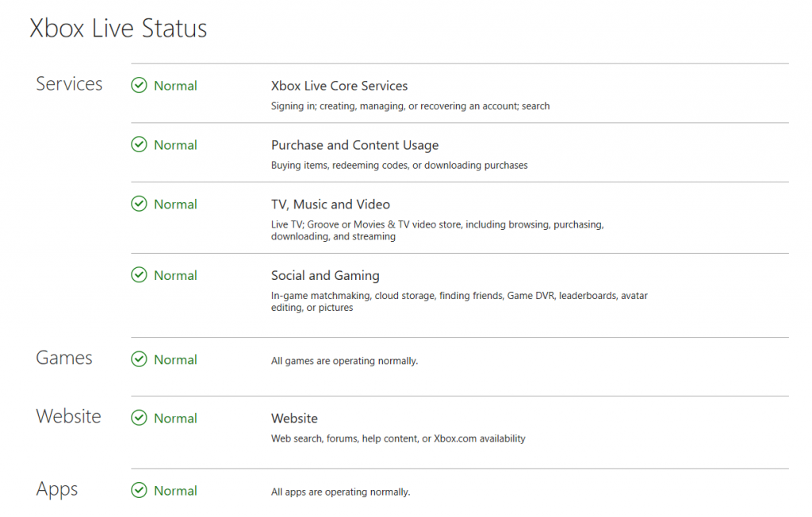This screenshot has width=812, height=517.
Task: Click the Games section label
Action: point(63,358)
